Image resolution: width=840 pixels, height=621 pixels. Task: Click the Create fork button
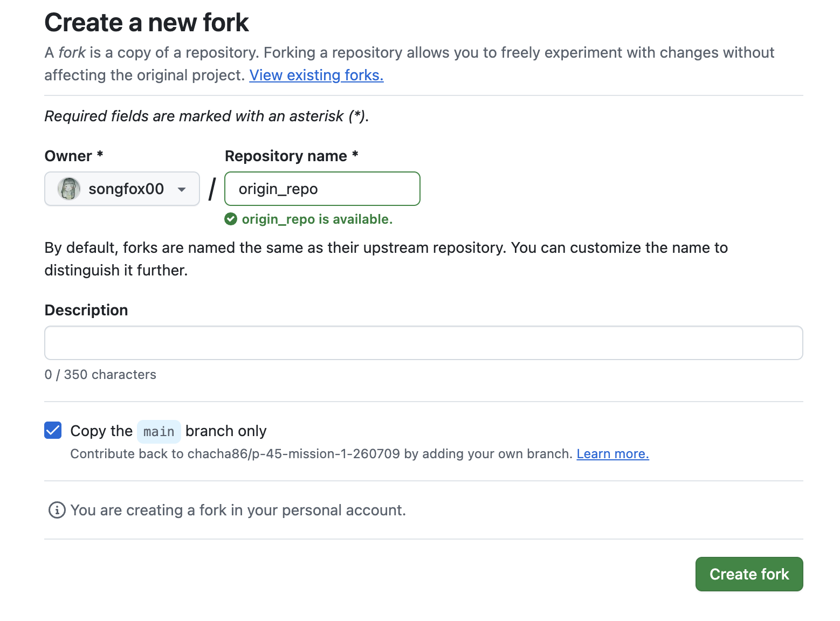pyautogui.click(x=749, y=574)
